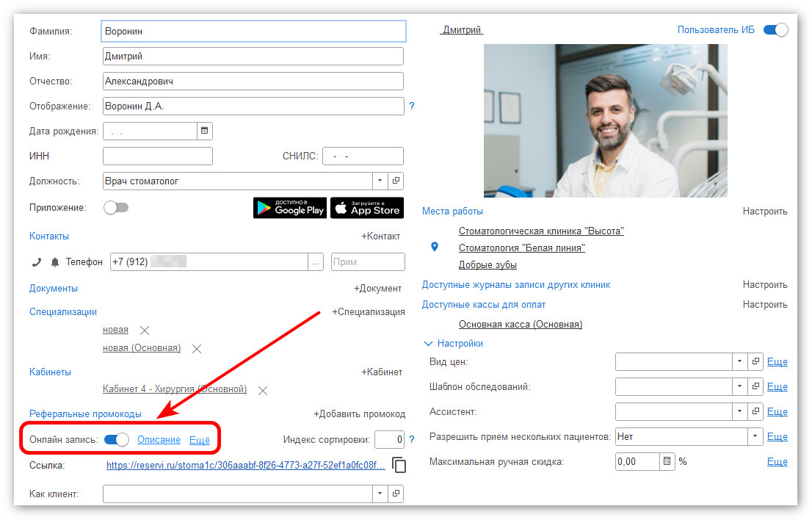Open the Описание link for online booking
This screenshot has height=520, width=812.
coord(159,440)
